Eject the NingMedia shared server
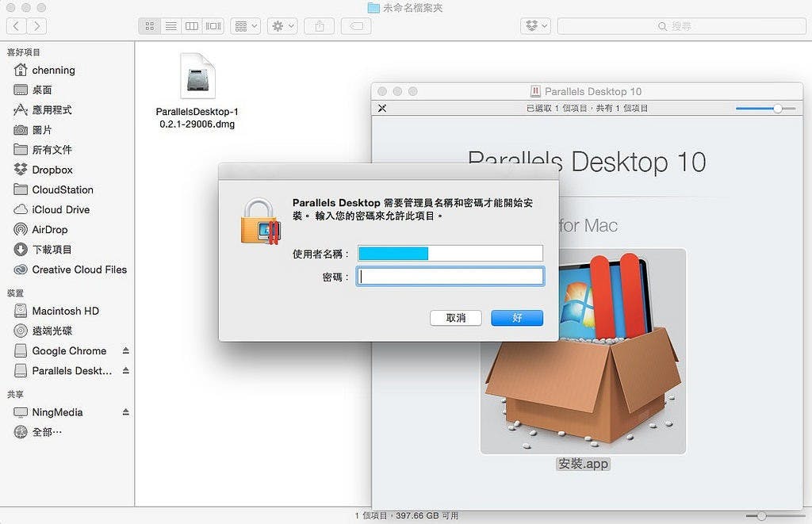 [125, 412]
